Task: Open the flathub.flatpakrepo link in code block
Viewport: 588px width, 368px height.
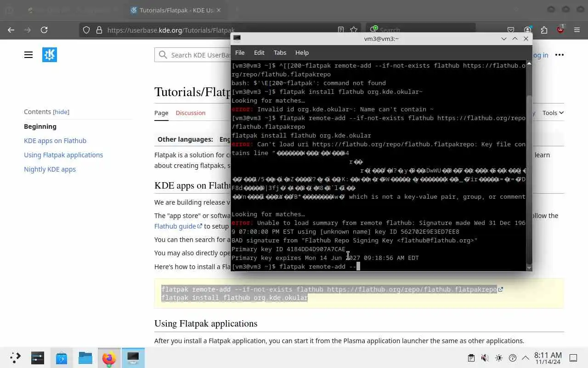Action: (415, 289)
